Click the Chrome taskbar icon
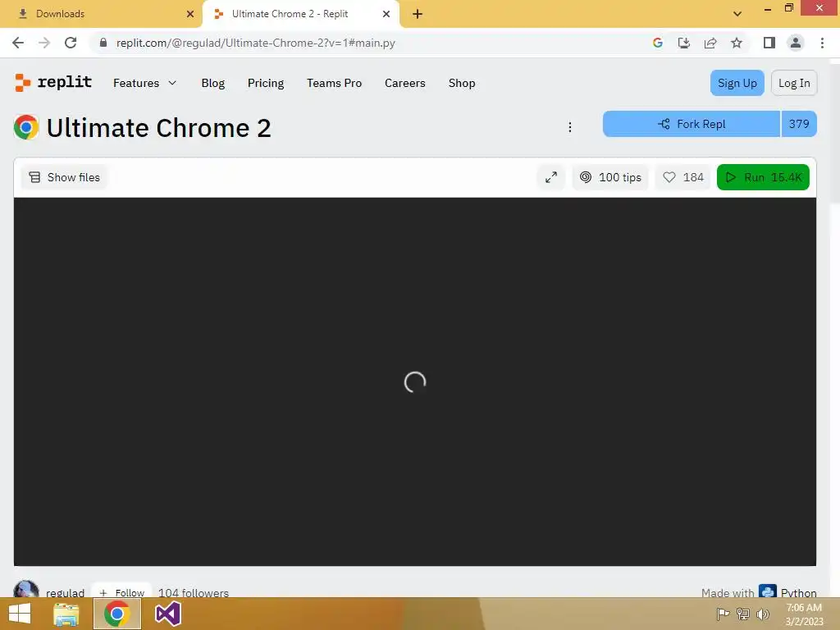 (117, 614)
